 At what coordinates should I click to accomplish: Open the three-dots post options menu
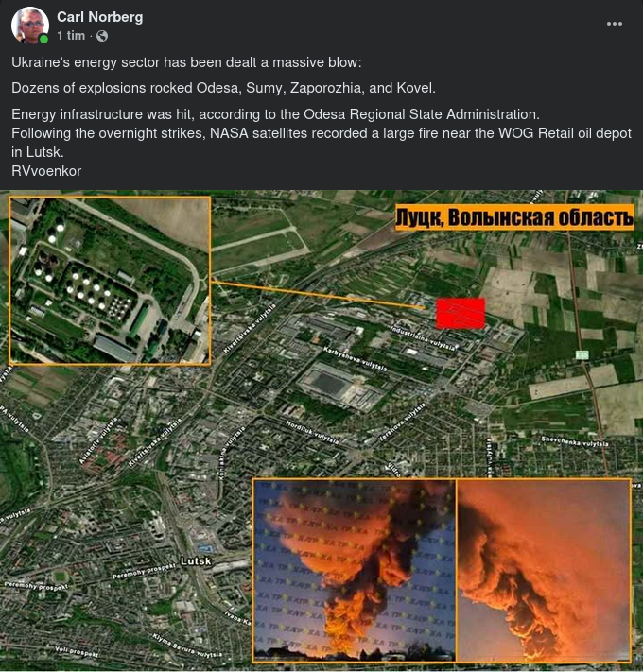pos(615,24)
